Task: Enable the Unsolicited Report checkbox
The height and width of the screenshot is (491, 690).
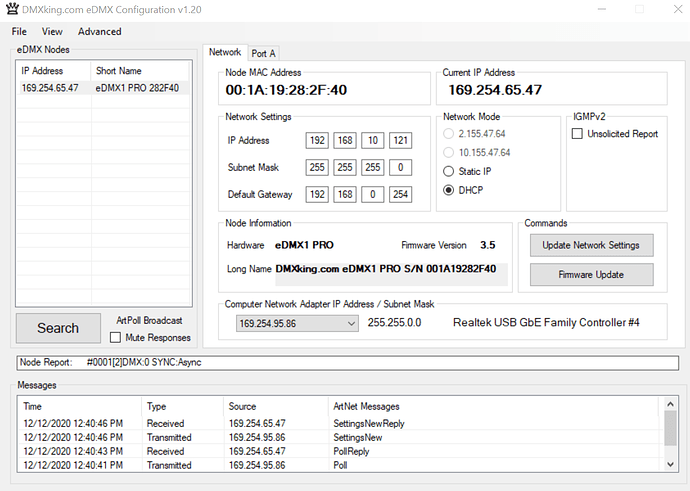Action: coord(577,133)
